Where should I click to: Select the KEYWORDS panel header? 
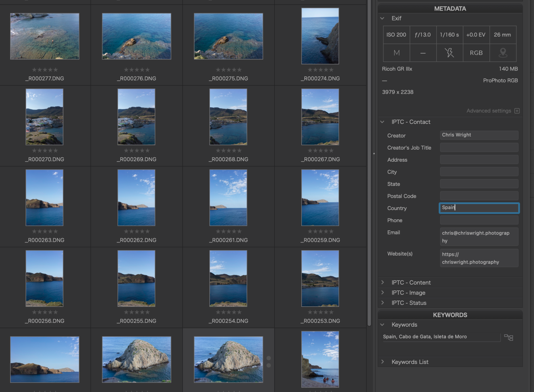[x=450, y=315]
